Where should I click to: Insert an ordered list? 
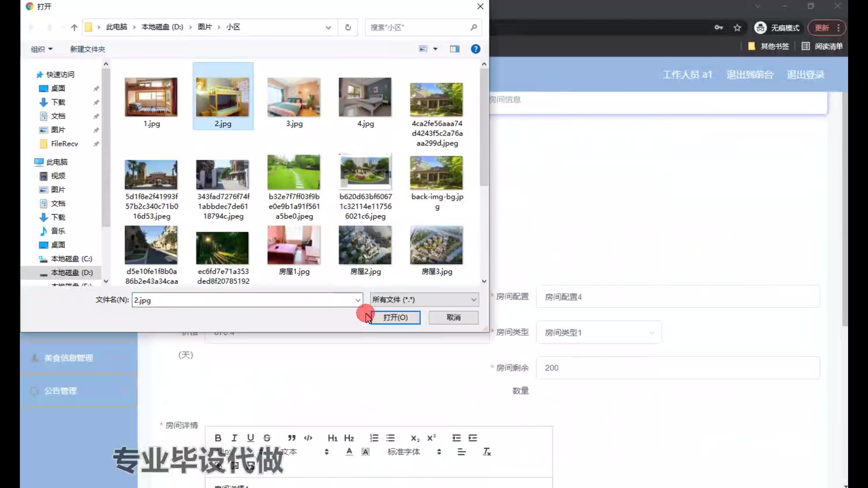pyautogui.click(x=374, y=438)
